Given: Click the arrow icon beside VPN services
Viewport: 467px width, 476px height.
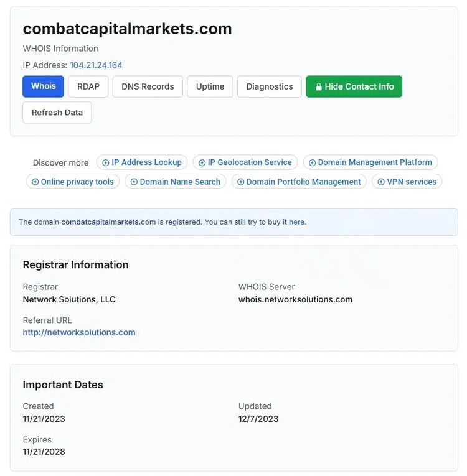Looking at the screenshot, I should pyautogui.click(x=380, y=182).
